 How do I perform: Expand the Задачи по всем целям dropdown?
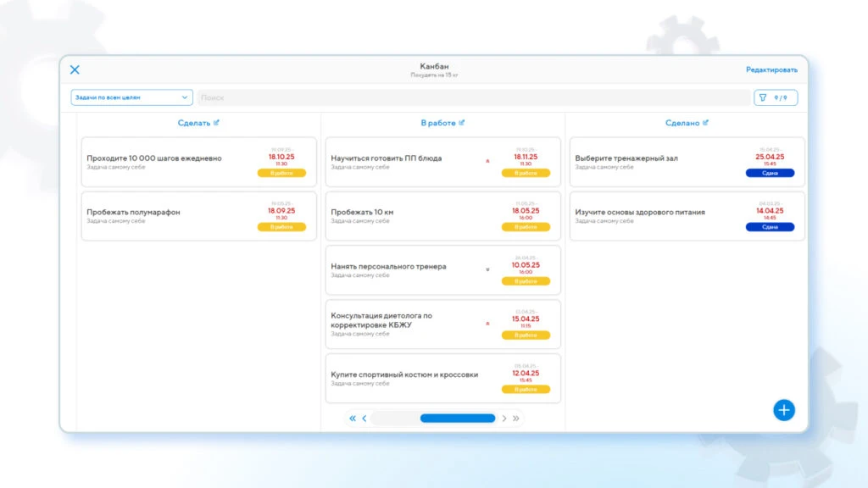[x=131, y=97]
